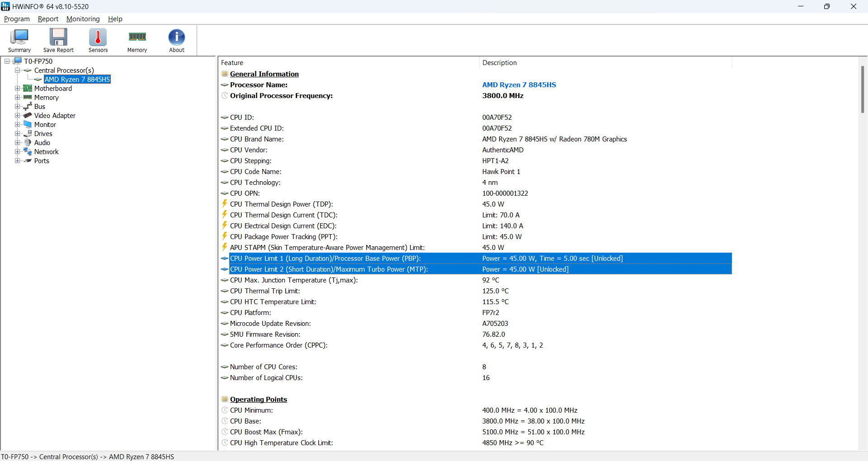The image size is (868, 461).
Task: Click lightning icon beside CPU Electrical Design Current
Action: coord(224,226)
